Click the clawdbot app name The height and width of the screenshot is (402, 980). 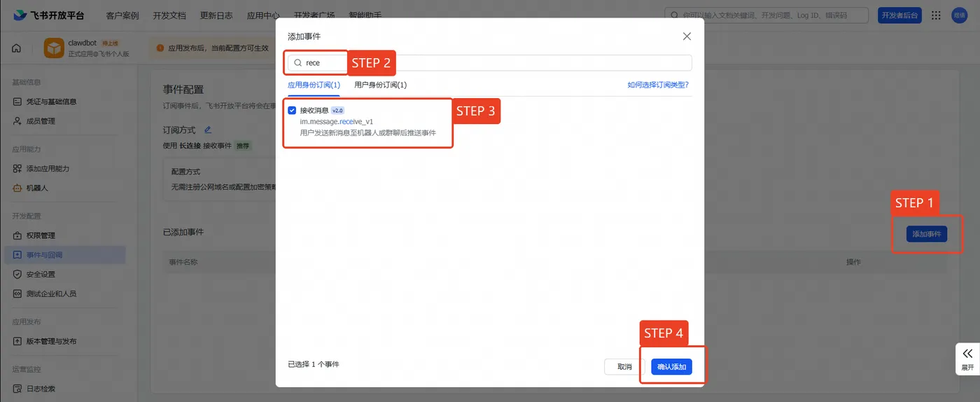[83, 43]
